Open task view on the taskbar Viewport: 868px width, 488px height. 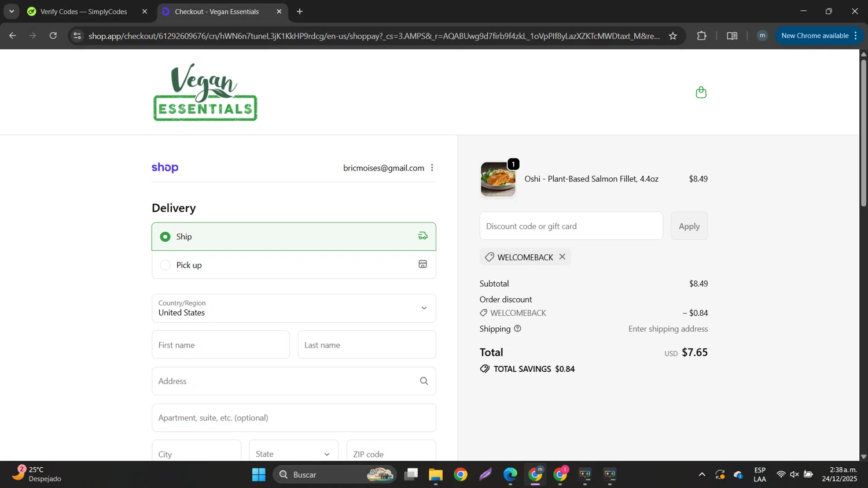pos(411,475)
